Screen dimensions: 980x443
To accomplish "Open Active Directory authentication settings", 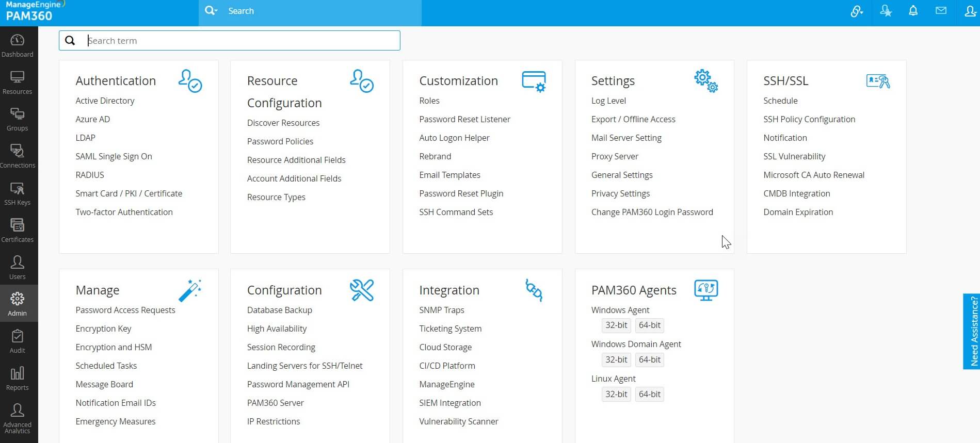I will 105,101.
